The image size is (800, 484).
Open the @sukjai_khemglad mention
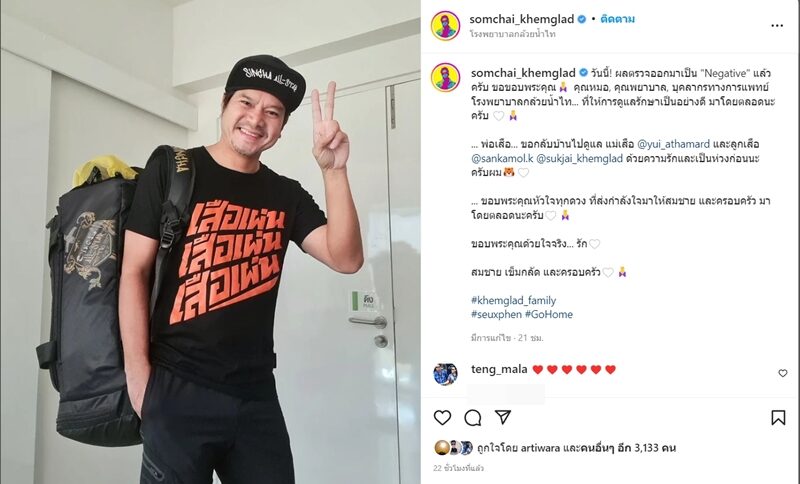580,159
